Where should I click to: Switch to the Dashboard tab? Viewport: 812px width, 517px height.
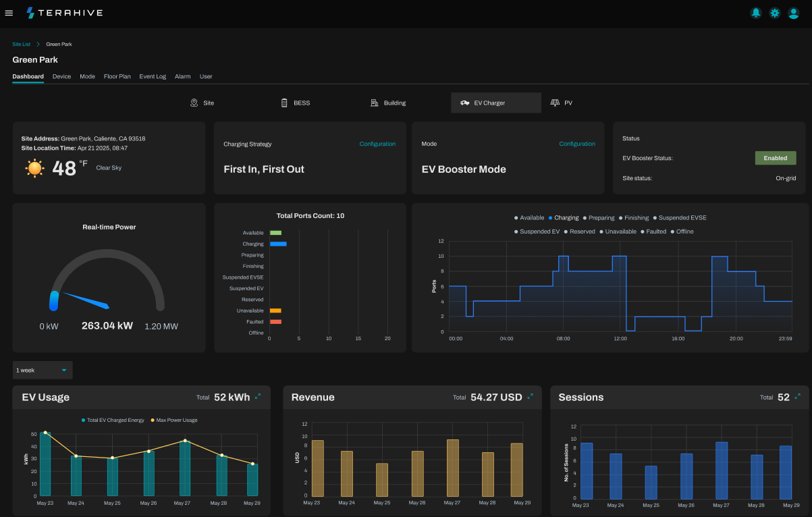(x=28, y=76)
